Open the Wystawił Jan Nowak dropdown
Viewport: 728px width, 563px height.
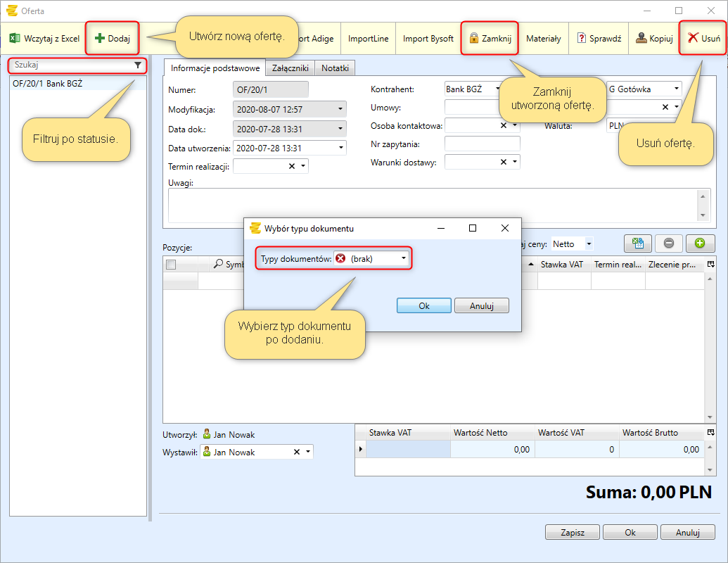[x=307, y=453]
